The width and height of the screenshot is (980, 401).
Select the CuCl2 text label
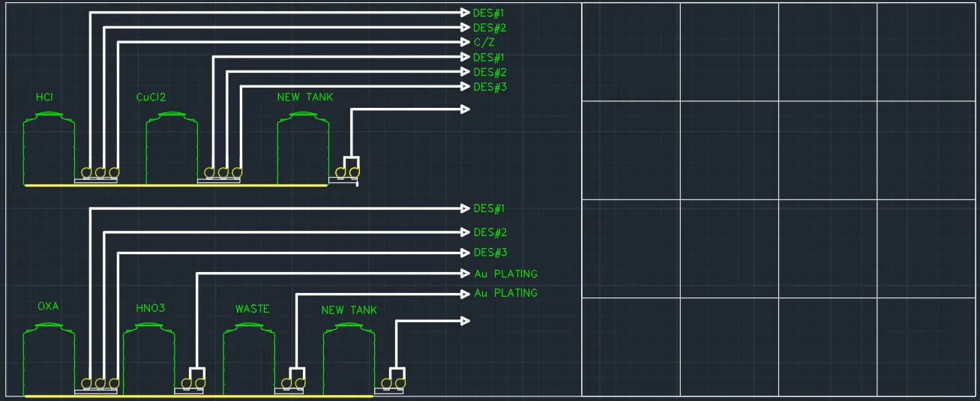click(151, 97)
